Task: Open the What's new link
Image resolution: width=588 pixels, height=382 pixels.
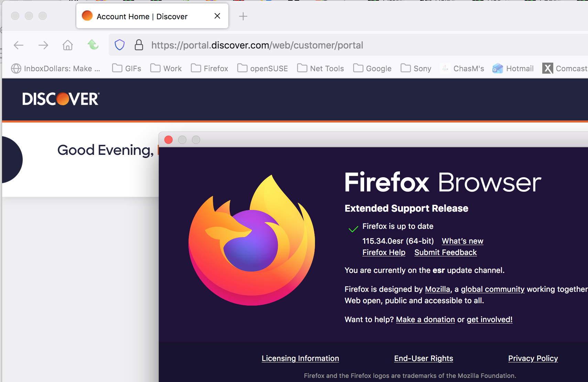Action: 462,241
